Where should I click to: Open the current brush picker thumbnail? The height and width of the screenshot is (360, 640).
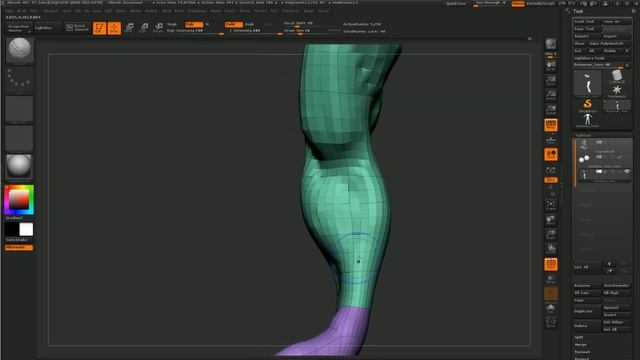point(19,51)
